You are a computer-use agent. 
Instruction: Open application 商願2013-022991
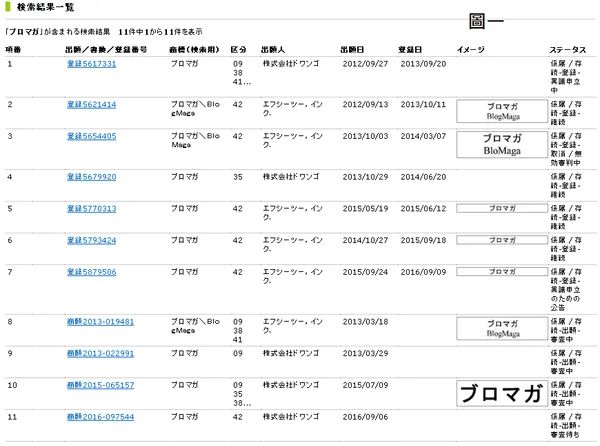pos(101,354)
